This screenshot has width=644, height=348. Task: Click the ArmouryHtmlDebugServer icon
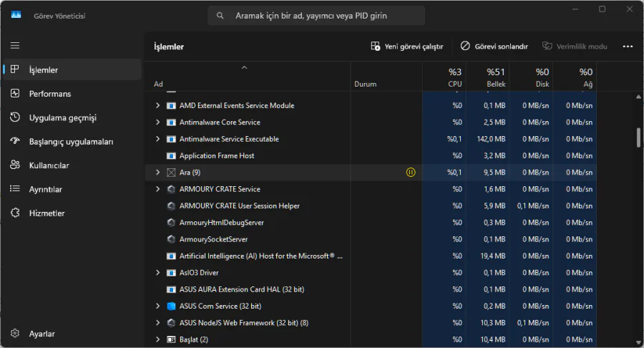[171, 222]
